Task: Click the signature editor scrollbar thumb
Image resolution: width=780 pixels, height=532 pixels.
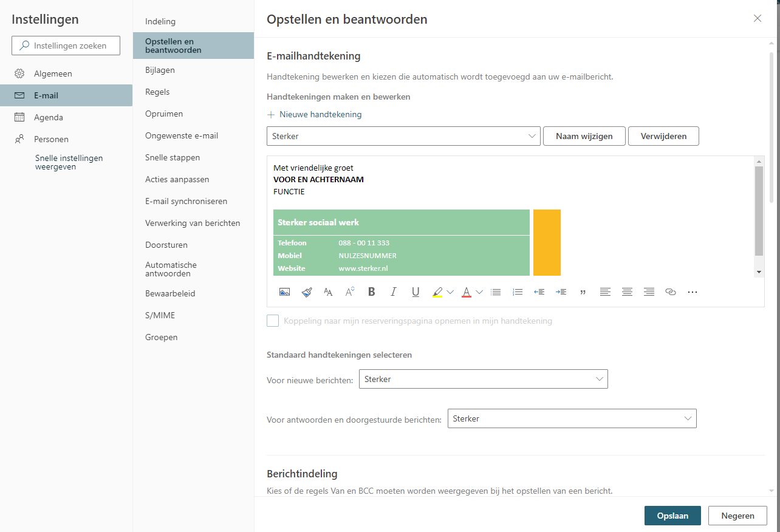Action: click(x=759, y=210)
